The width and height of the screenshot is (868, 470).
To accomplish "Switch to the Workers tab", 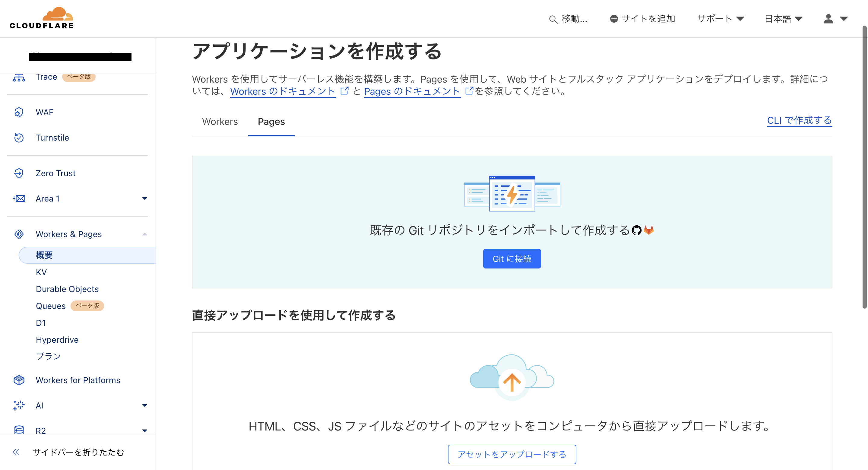I will tap(220, 122).
